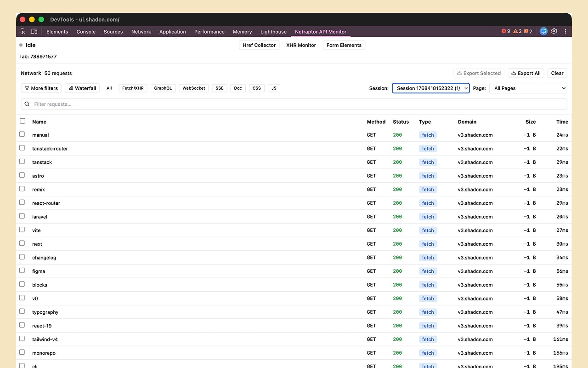Toggle the device toolbar icon
588x368 pixels.
click(34, 31)
